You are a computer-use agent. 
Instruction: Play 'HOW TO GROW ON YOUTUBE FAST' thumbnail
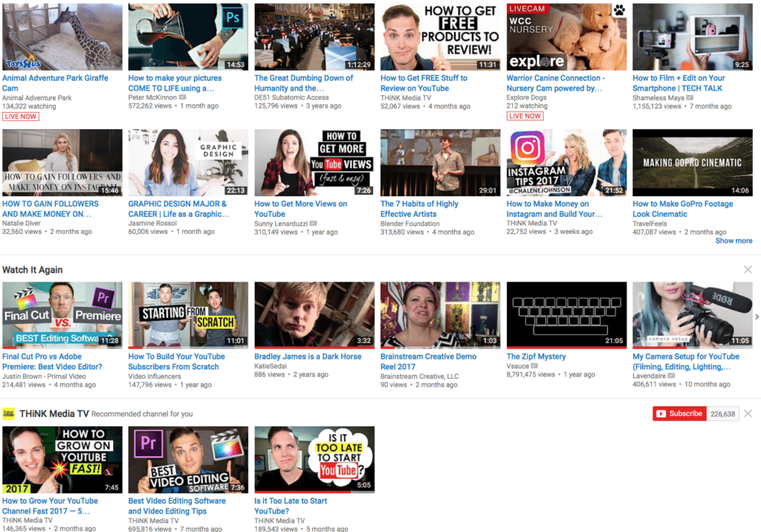click(62, 460)
